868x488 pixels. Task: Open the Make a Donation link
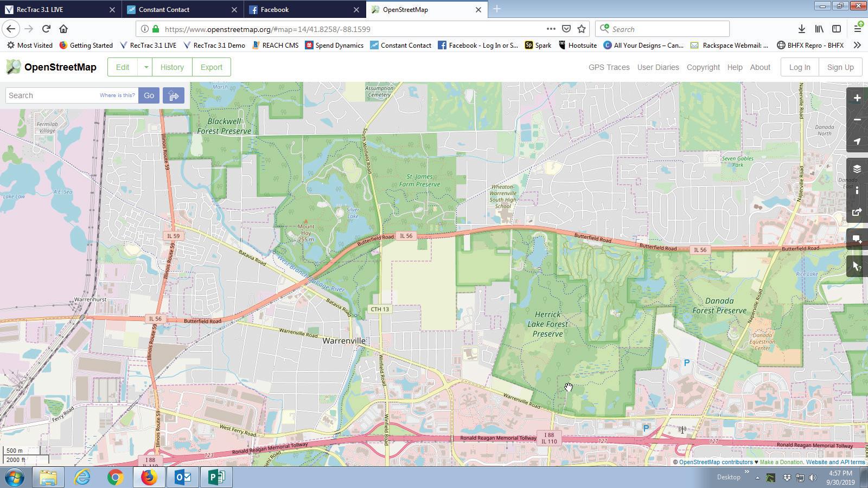[x=781, y=462]
